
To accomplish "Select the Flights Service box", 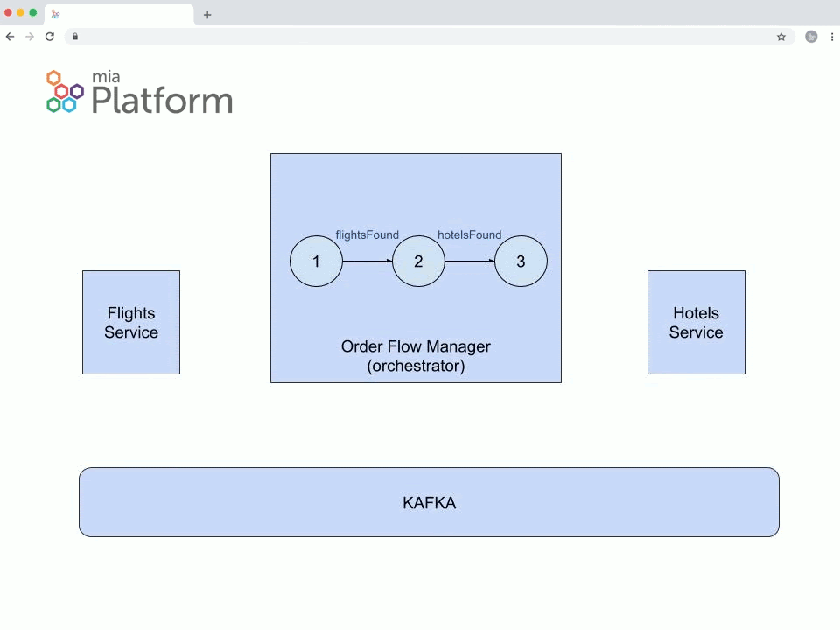I will click(x=131, y=323).
